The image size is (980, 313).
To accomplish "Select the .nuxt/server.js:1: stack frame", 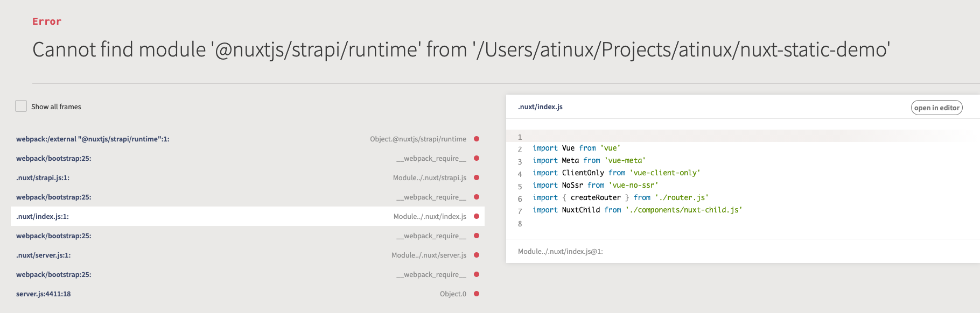I will pyautogui.click(x=248, y=255).
